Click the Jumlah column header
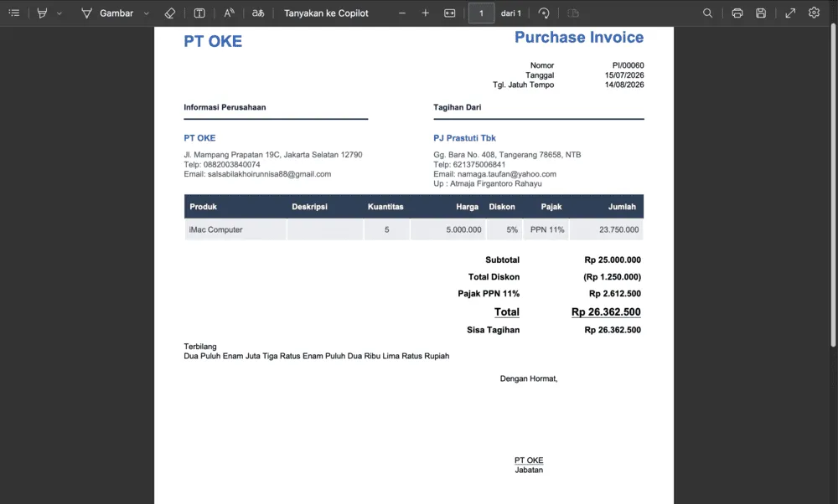This screenshot has width=838, height=504. click(x=622, y=207)
